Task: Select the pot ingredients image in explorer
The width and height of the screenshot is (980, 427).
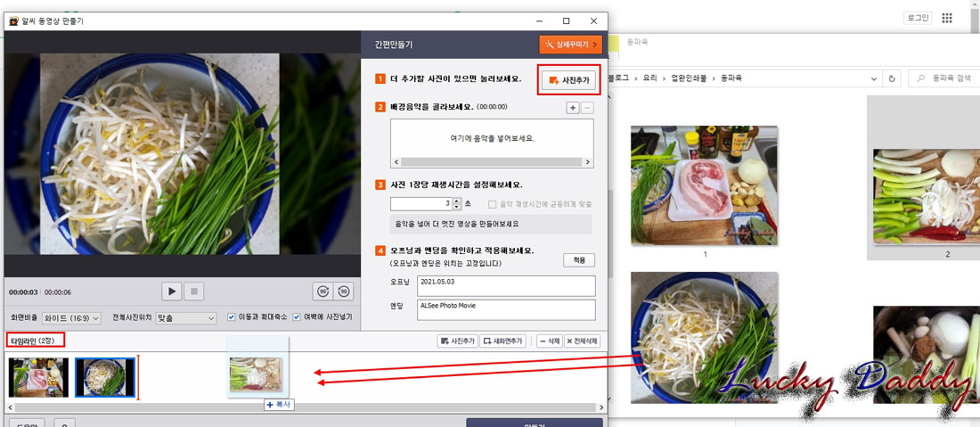Action: tap(927, 355)
